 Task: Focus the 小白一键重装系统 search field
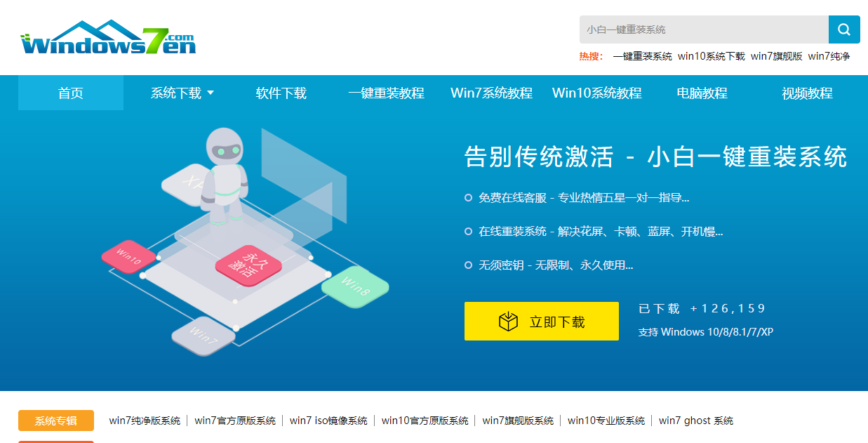click(x=703, y=29)
